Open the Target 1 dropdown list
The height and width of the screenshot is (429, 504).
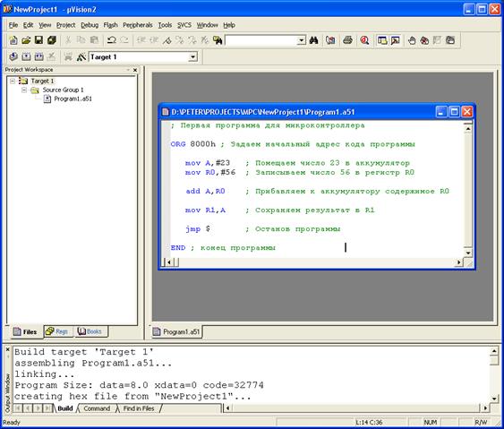[x=192, y=57]
